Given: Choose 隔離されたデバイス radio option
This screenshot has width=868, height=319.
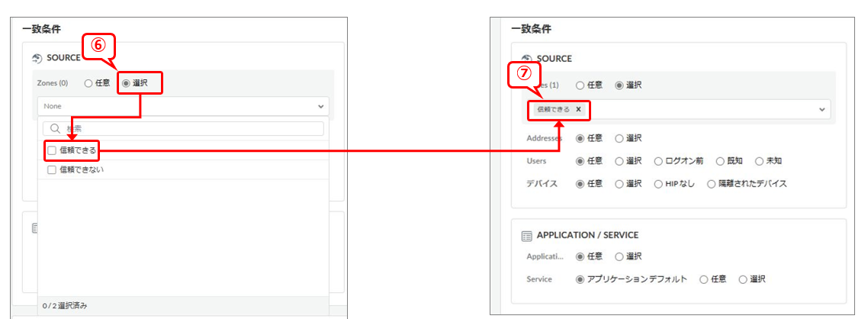Looking at the screenshot, I should point(712,184).
